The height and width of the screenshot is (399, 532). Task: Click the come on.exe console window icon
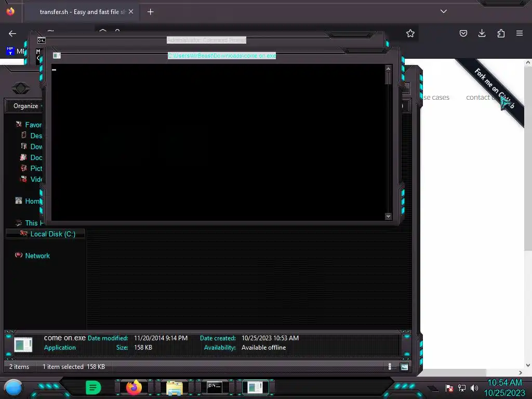pos(57,55)
